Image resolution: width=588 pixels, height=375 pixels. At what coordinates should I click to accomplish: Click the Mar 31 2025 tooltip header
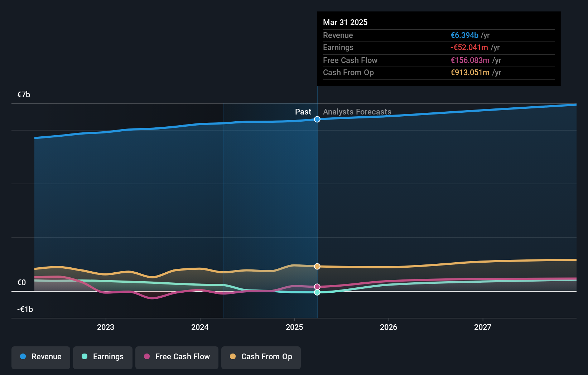point(345,22)
